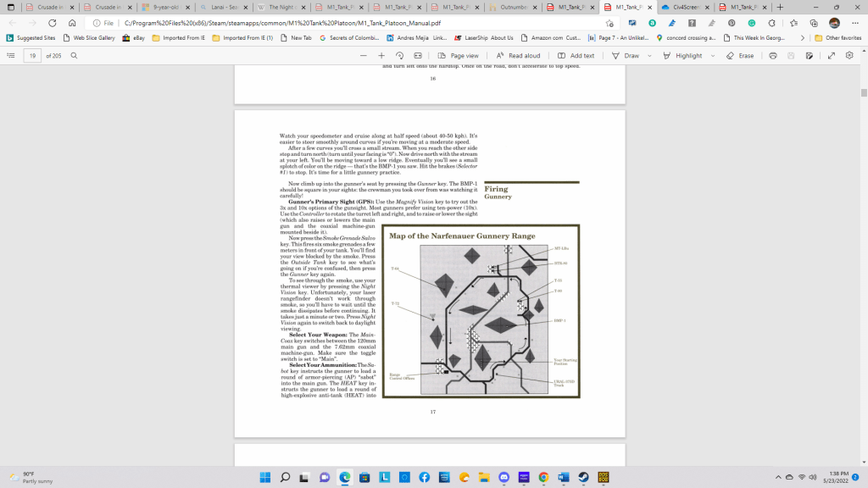Click the page number input field

point(32,55)
